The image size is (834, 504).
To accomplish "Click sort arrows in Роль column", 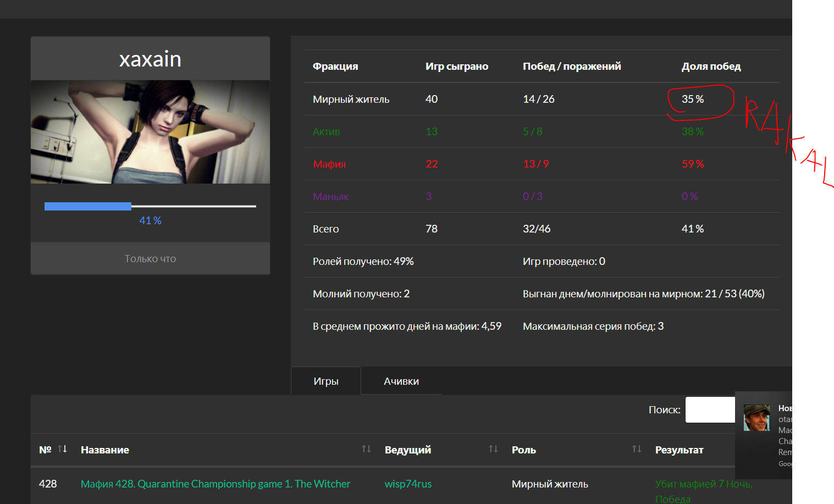I will (637, 449).
